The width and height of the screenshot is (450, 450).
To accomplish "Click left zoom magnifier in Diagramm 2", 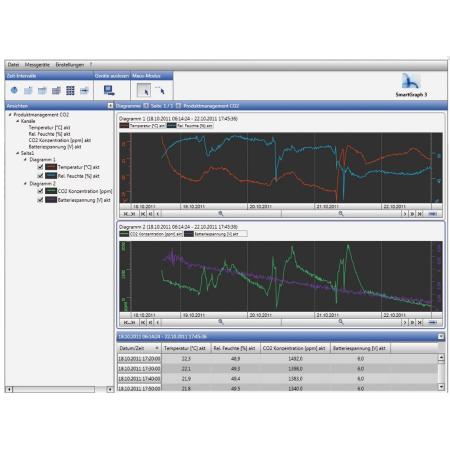I will point(221,322).
